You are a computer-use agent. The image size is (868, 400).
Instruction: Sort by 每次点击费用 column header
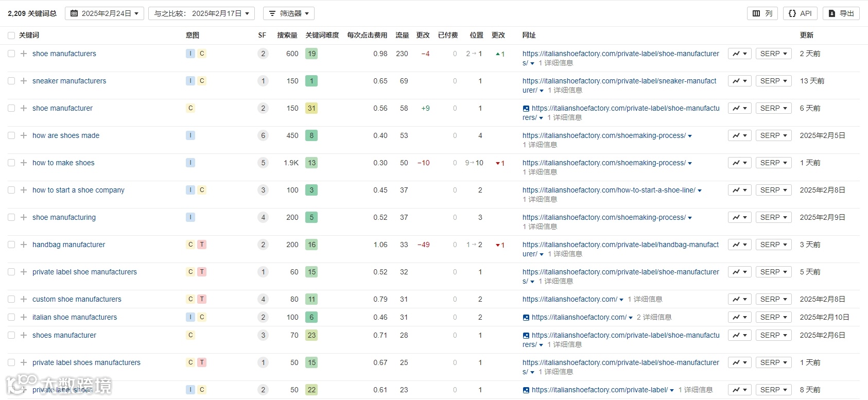(x=367, y=36)
